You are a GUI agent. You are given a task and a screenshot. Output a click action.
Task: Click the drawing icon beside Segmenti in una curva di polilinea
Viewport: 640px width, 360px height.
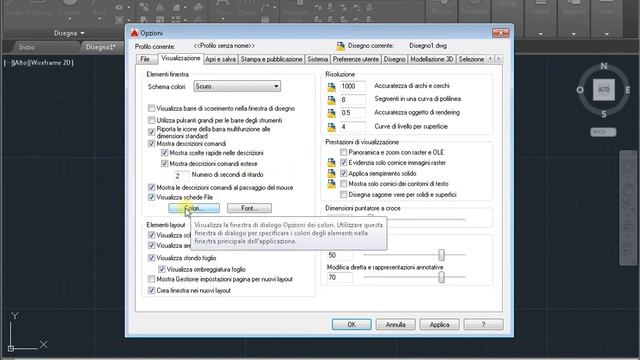coord(331,100)
